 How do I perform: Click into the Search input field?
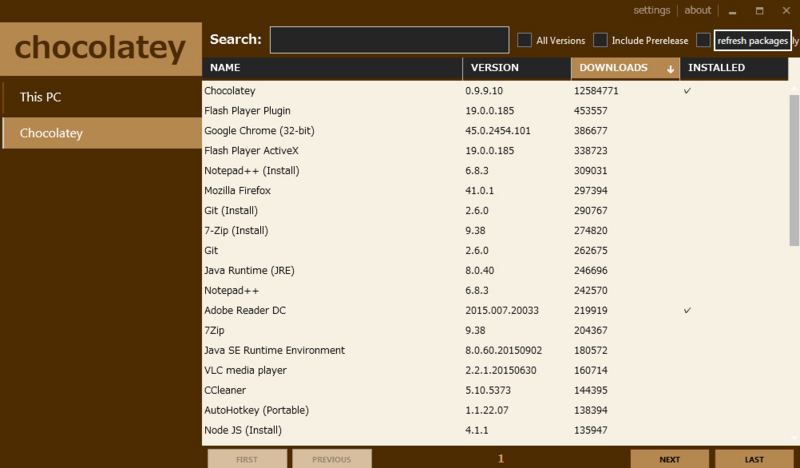coord(389,40)
